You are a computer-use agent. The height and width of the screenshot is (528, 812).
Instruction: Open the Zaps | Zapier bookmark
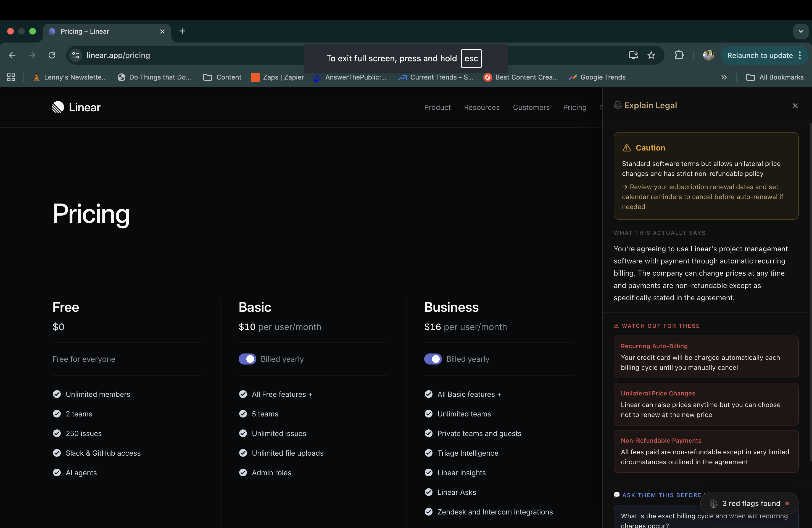point(277,77)
